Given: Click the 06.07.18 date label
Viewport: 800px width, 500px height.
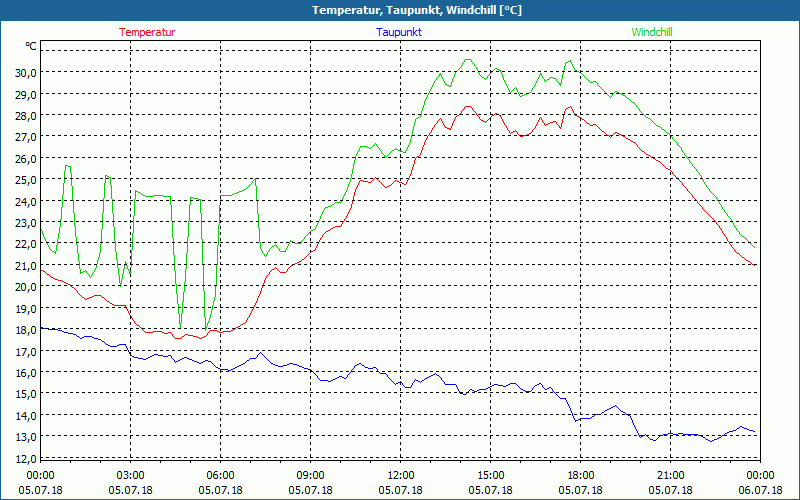Looking at the screenshot, I should pos(760,490).
